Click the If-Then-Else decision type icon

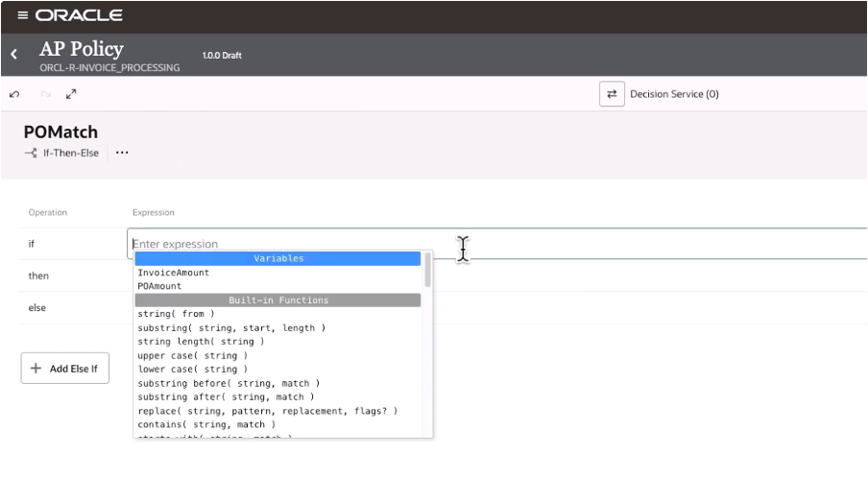tap(31, 153)
